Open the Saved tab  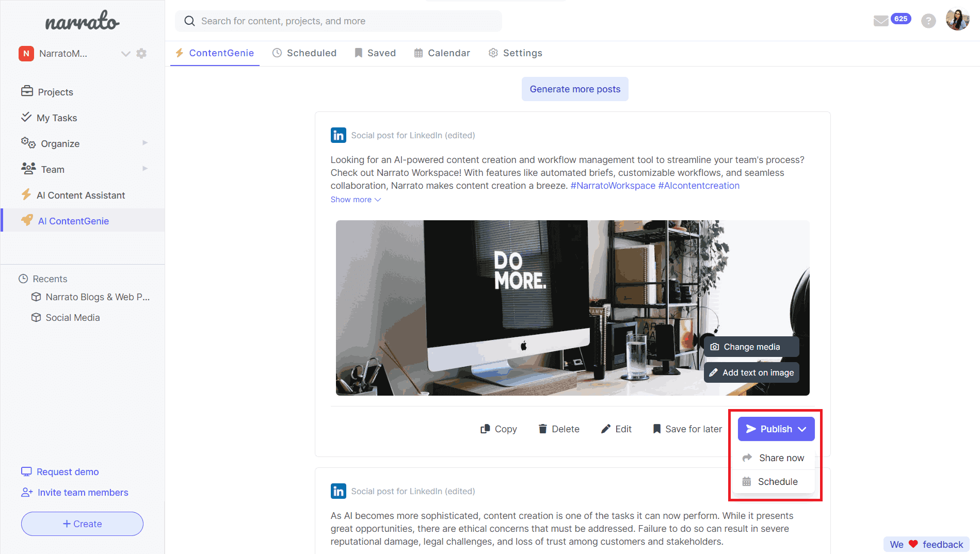375,53
